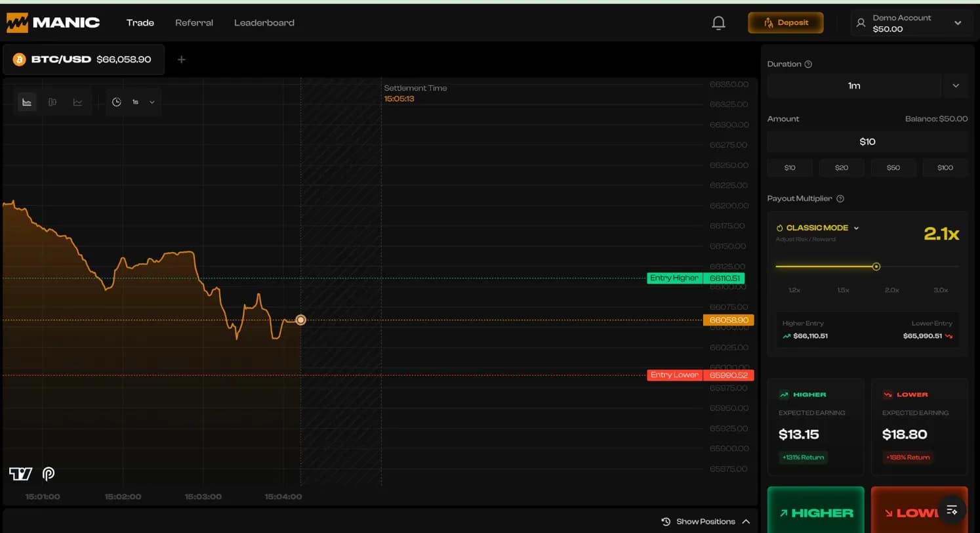Add a new asset tab with plus
The height and width of the screenshot is (533, 980).
pos(182,60)
